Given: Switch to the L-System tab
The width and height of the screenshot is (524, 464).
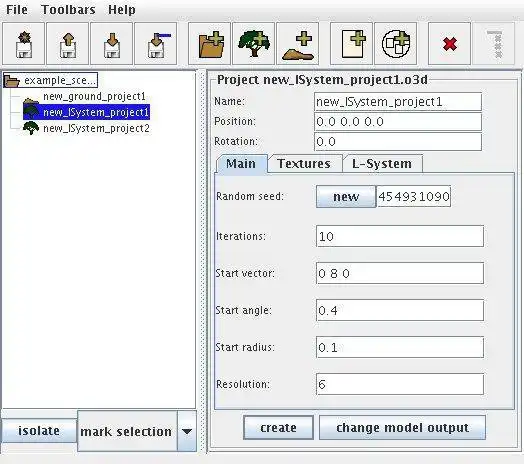Looking at the screenshot, I should [382, 164].
